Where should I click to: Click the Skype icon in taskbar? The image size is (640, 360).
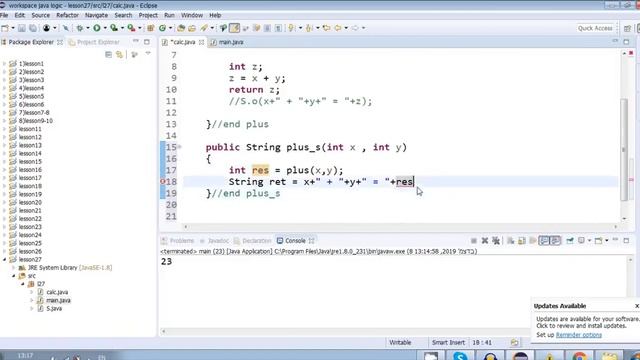460,356
